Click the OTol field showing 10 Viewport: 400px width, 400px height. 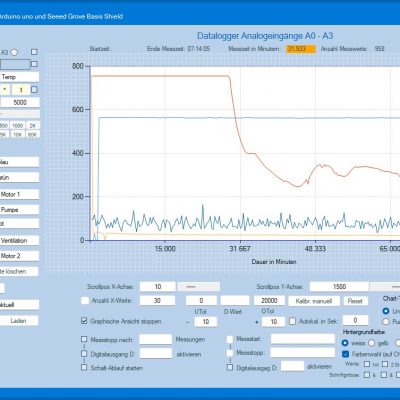(x=274, y=322)
